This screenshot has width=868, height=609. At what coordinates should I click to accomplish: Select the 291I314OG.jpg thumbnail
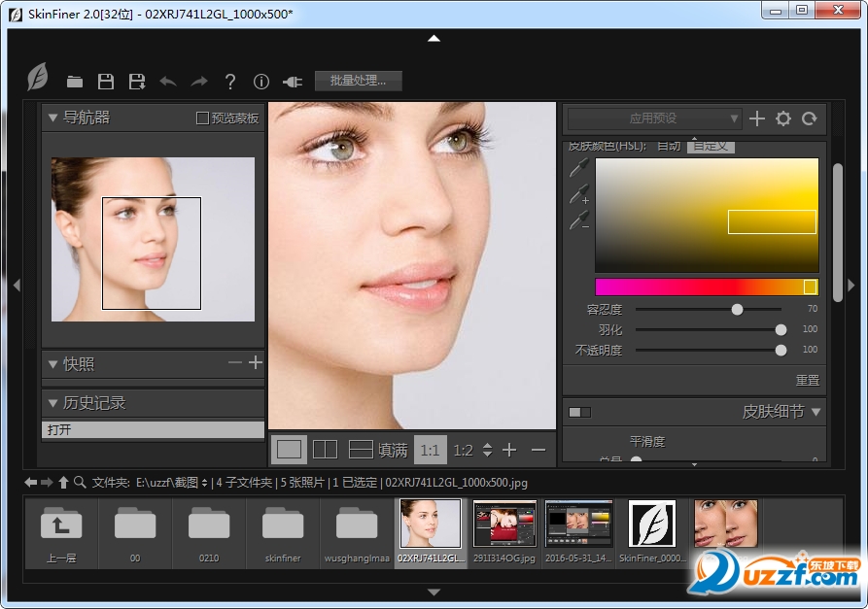(504, 532)
